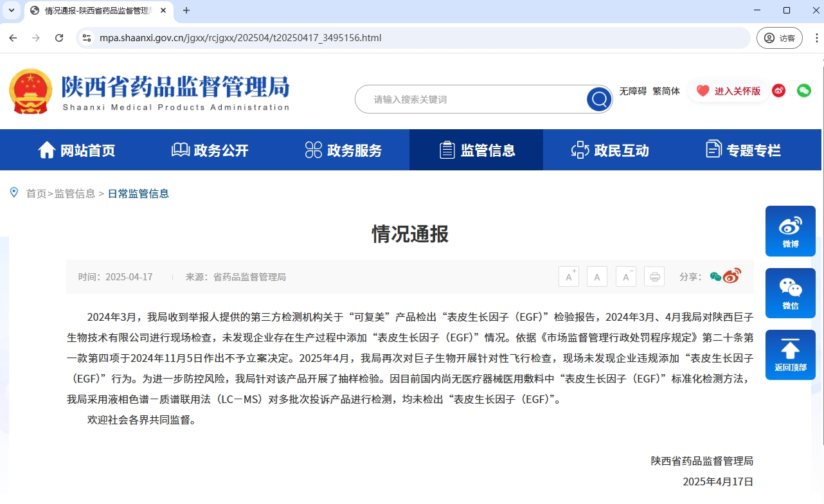Click the 日常监管信息 breadcrumb link
Screen dimensions: 824x504
coord(138,194)
